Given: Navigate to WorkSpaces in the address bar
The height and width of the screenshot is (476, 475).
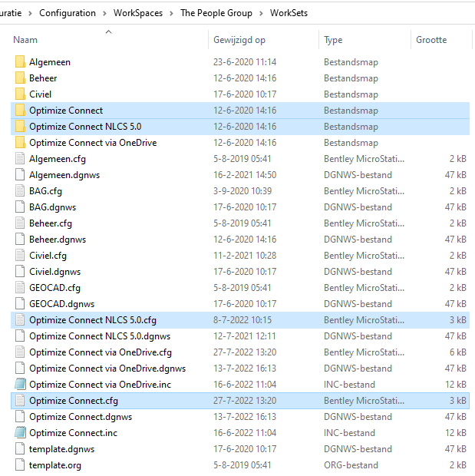Looking at the screenshot, I should click(138, 13).
